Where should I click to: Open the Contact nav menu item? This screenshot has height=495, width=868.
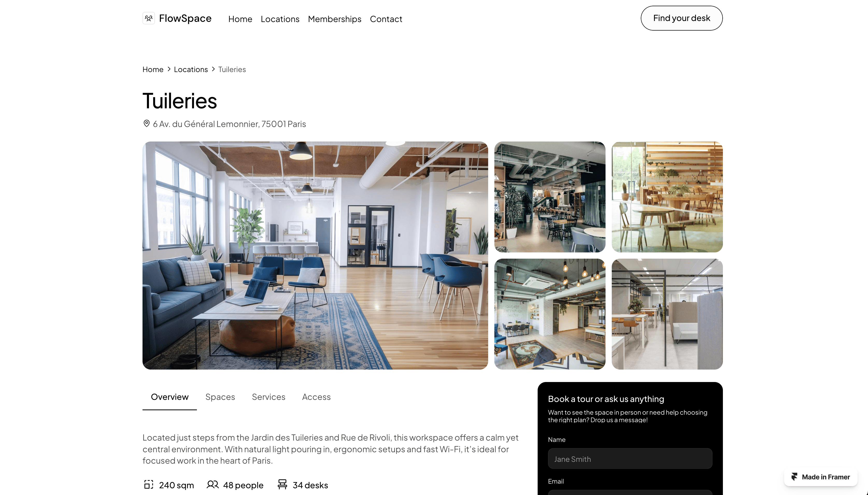pyautogui.click(x=386, y=19)
